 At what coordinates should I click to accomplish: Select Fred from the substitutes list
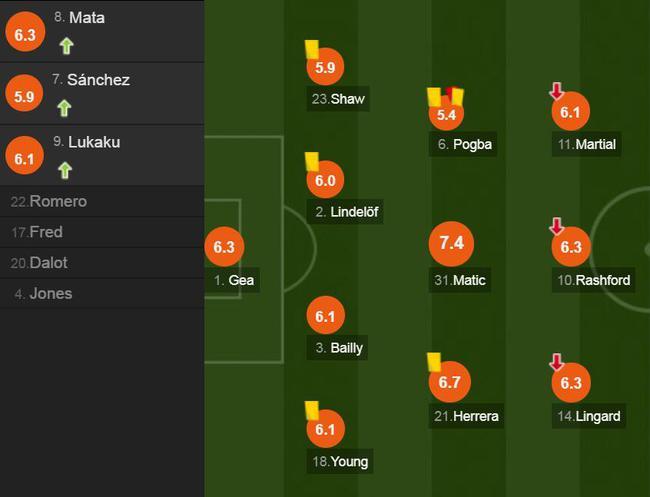[x=102, y=232]
